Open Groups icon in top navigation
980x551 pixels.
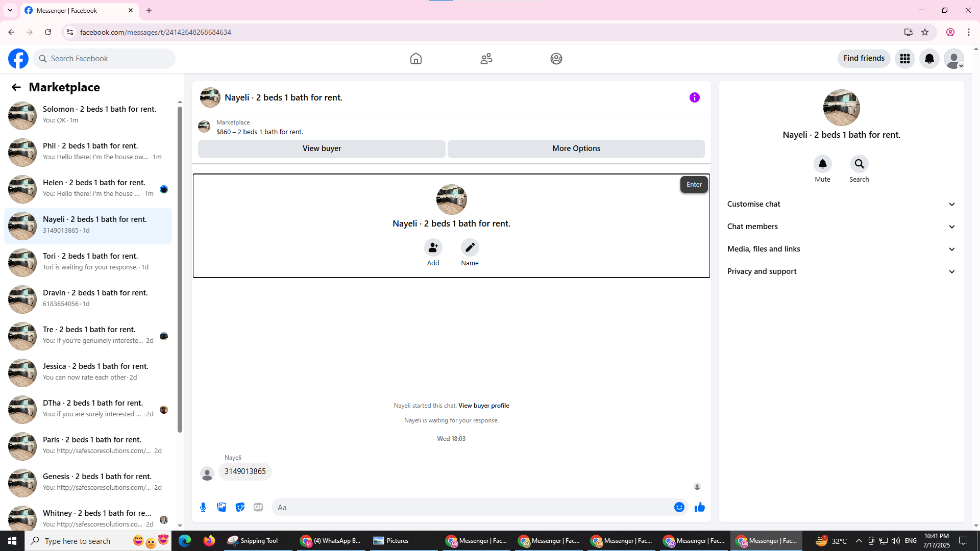pos(556,59)
